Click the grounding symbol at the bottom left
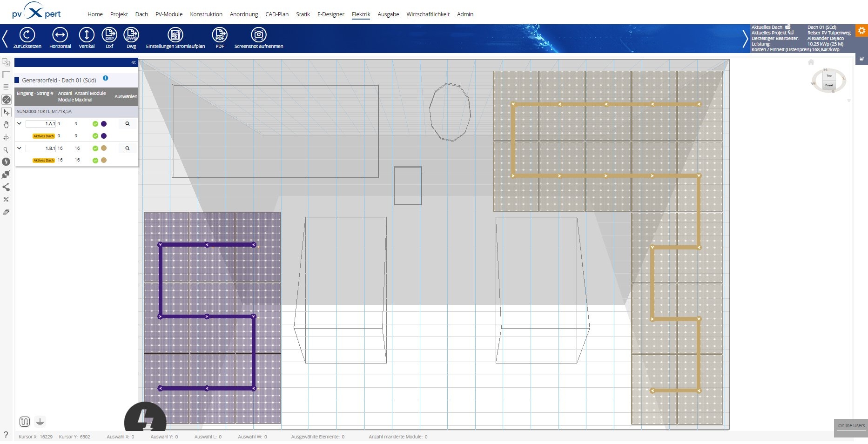This screenshot has width=868, height=444. click(40, 421)
